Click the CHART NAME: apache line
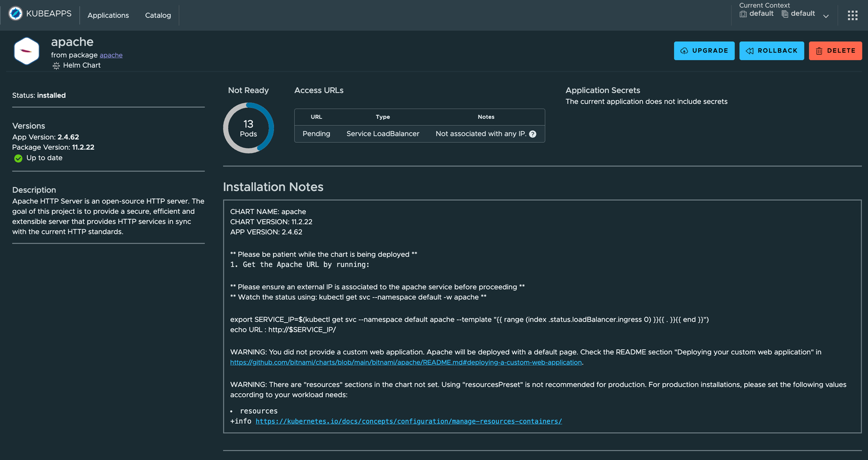Screen dimensions: 868x460 click(x=268, y=212)
